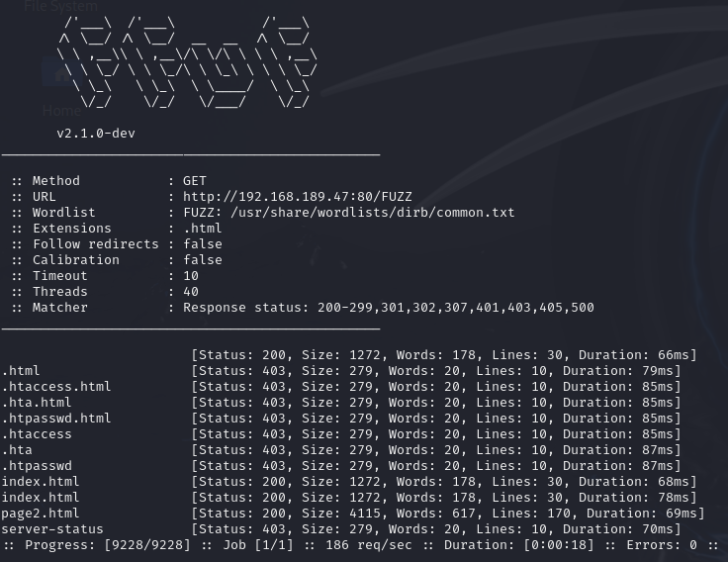Select the '.htaccess.html' result filename
The image size is (728, 562).
pyautogui.click(x=56, y=387)
